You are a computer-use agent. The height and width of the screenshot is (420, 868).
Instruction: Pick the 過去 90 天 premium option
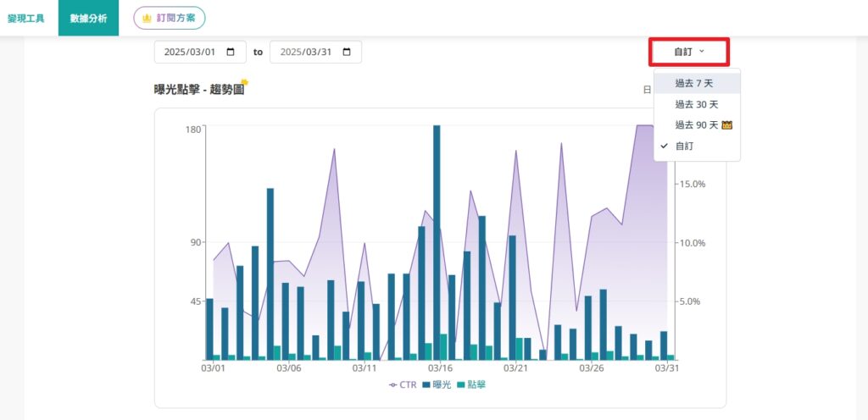coord(696,125)
